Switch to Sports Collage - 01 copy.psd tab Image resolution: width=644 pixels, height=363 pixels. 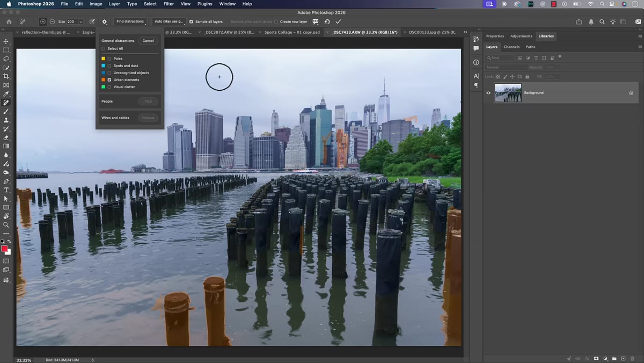coord(292,32)
